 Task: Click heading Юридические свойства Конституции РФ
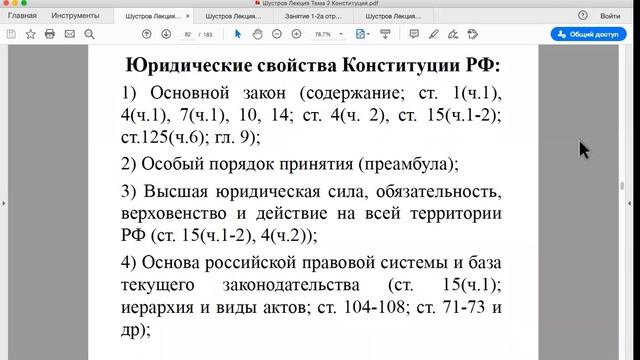[313, 65]
